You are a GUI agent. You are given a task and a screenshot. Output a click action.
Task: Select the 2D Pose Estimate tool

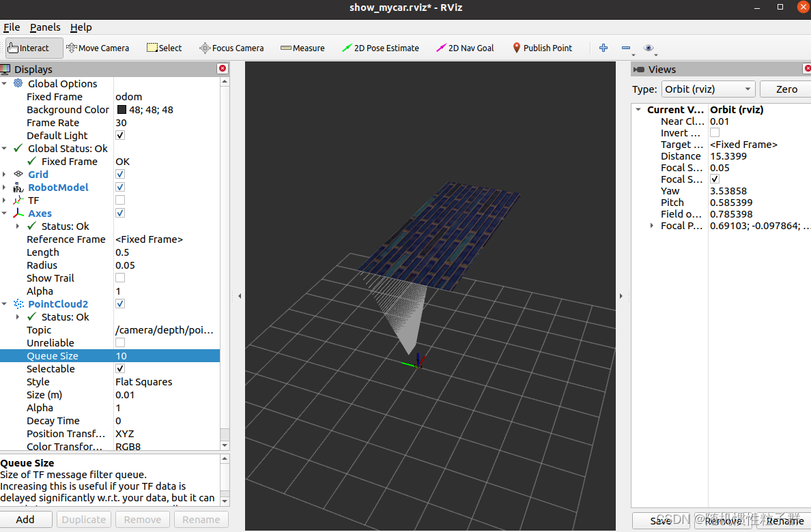[x=381, y=48]
